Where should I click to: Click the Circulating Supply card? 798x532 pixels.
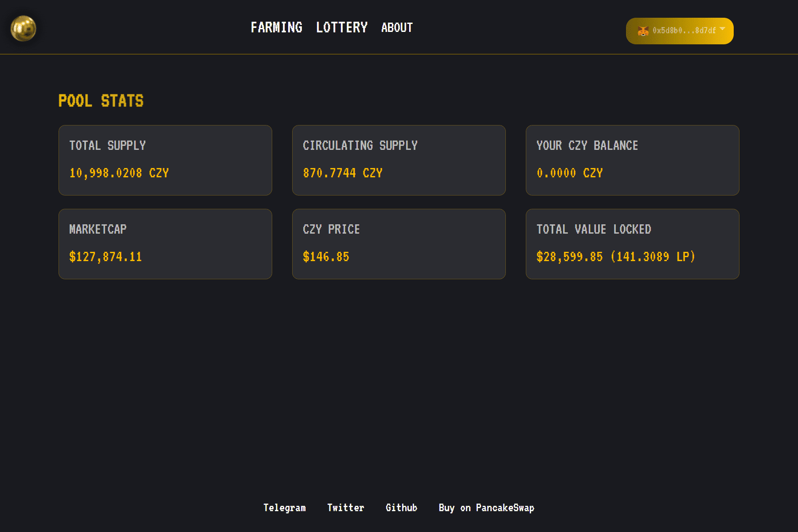tap(399, 160)
